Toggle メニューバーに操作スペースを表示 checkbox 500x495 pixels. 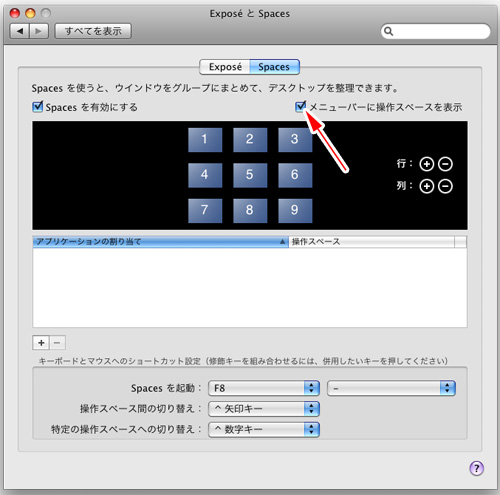tap(301, 107)
